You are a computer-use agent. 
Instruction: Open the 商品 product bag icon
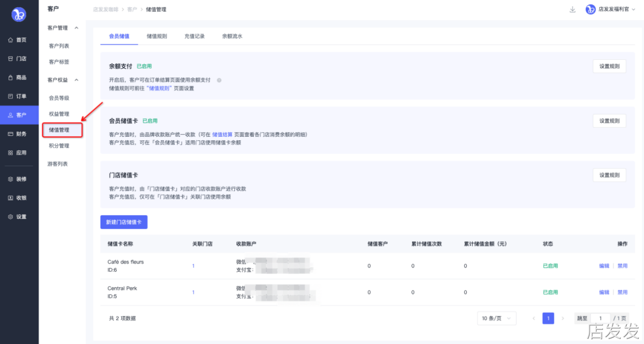pyautogui.click(x=11, y=77)
